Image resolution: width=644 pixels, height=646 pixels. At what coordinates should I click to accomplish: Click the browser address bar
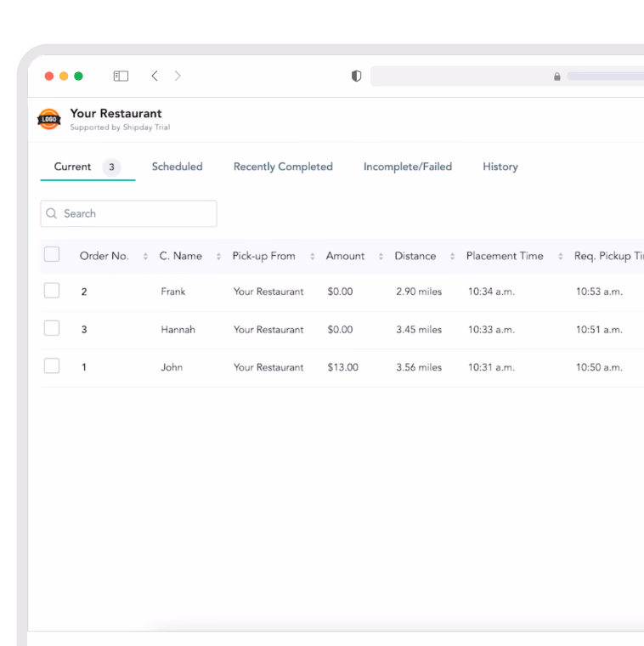coord(507,76)
